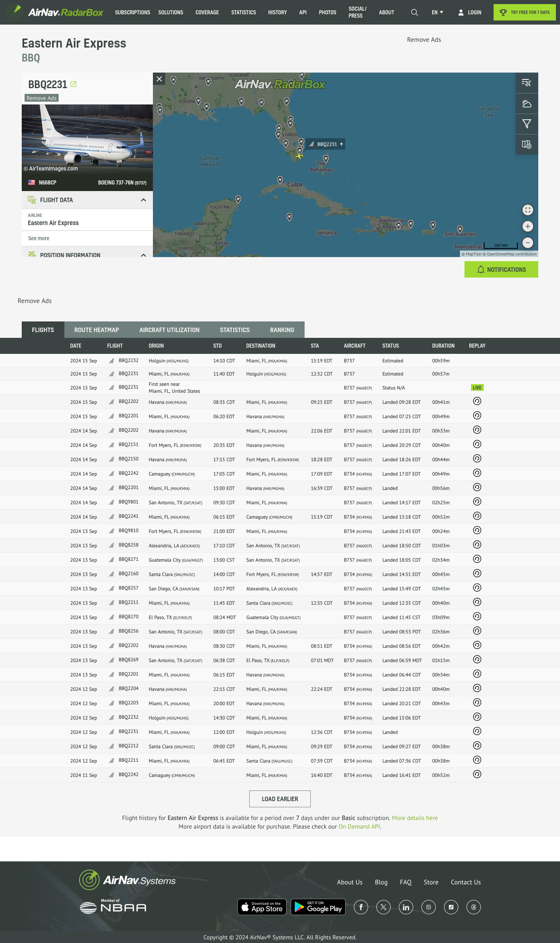The height and width of the screenshot is (943, 560).
Task: Toggle fullscreen map view
Action: (x=528, y=210)
